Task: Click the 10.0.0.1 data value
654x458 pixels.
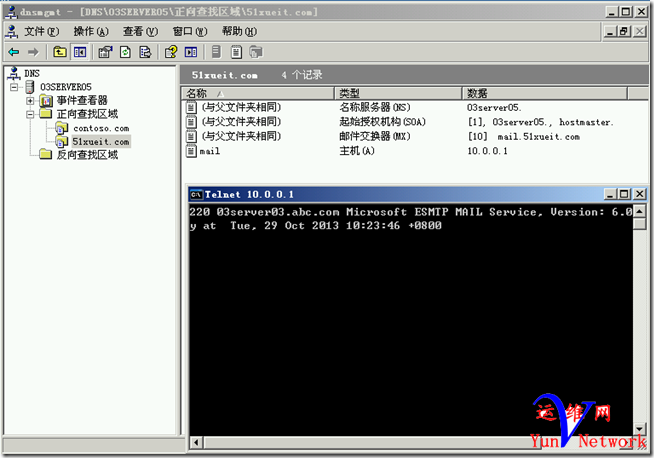Action: (487, 151)
